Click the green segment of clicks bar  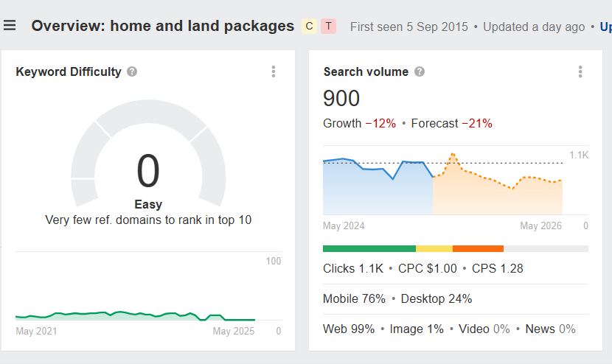(369, 249)
